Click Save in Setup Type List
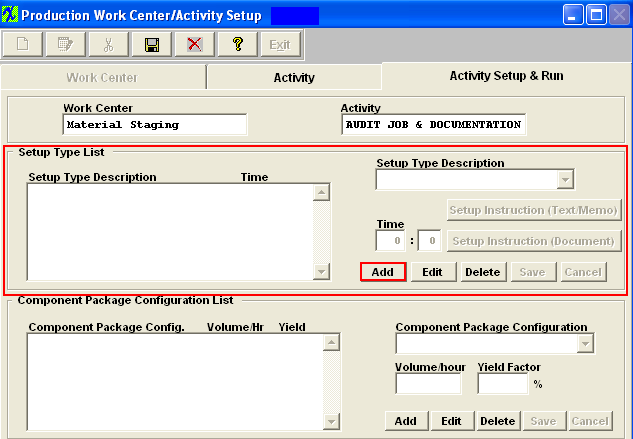Viewport: 633px width, 439px height. click(x=533, y=272)
